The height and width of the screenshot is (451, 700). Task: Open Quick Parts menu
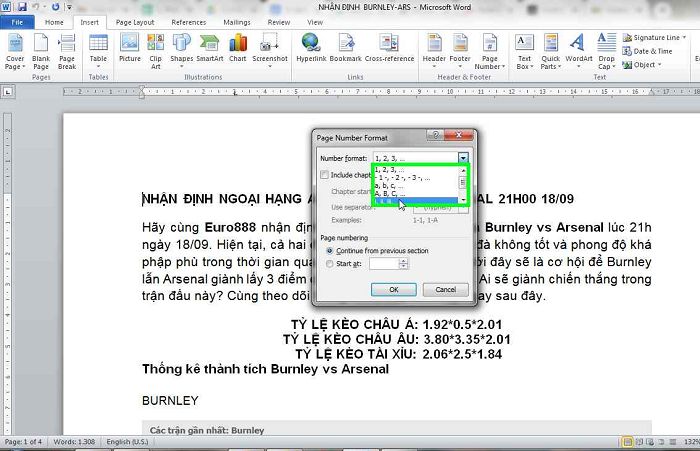[550, 52]
